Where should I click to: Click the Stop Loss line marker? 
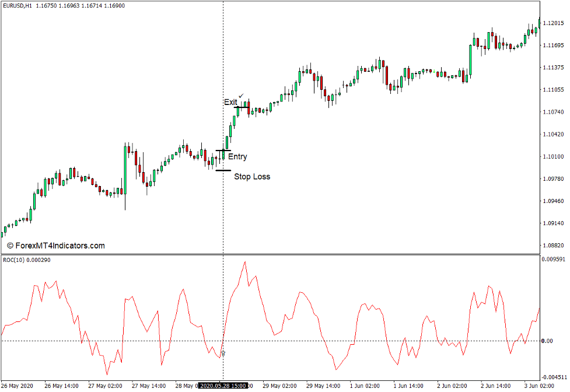point(223,171)
